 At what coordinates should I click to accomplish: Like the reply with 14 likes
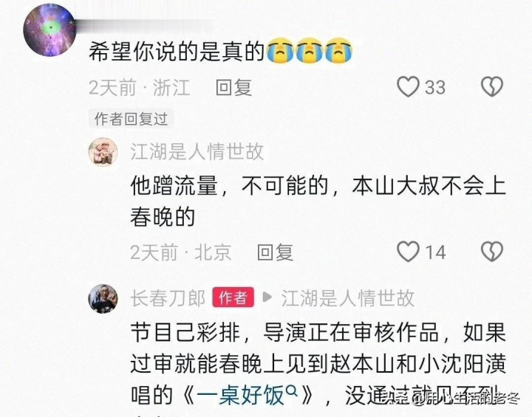click(x=408, y=252)
